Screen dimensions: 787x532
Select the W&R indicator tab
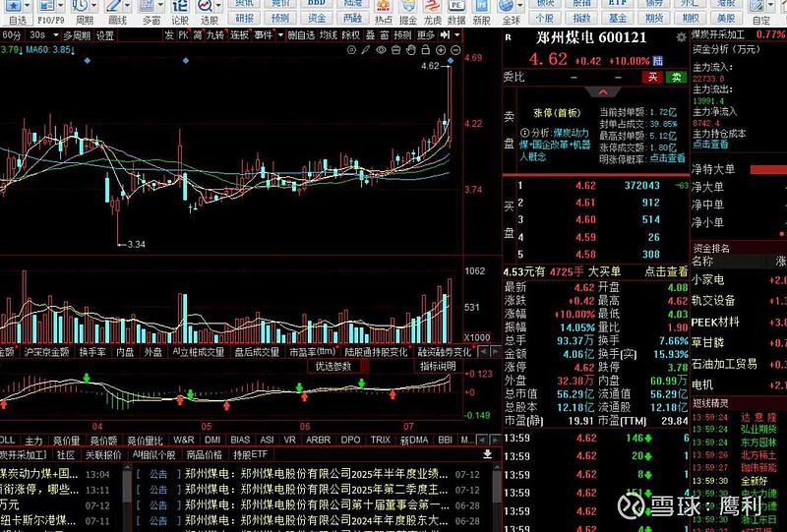click(184, 441)
